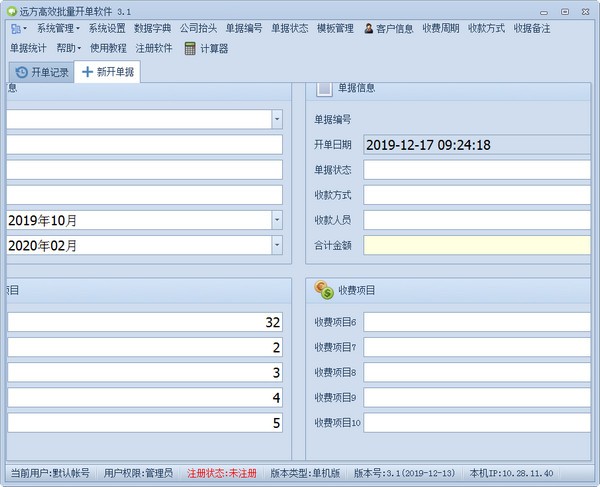This screenshot has height=487, width=600.
Task: Click 注册状态:未注册 in status bar
Action: 222,473
